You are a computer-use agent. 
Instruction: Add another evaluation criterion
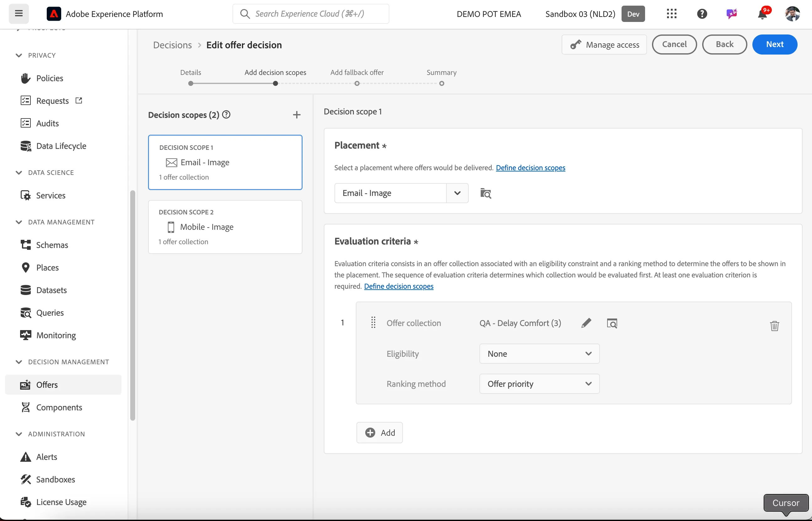pos(380,432)
